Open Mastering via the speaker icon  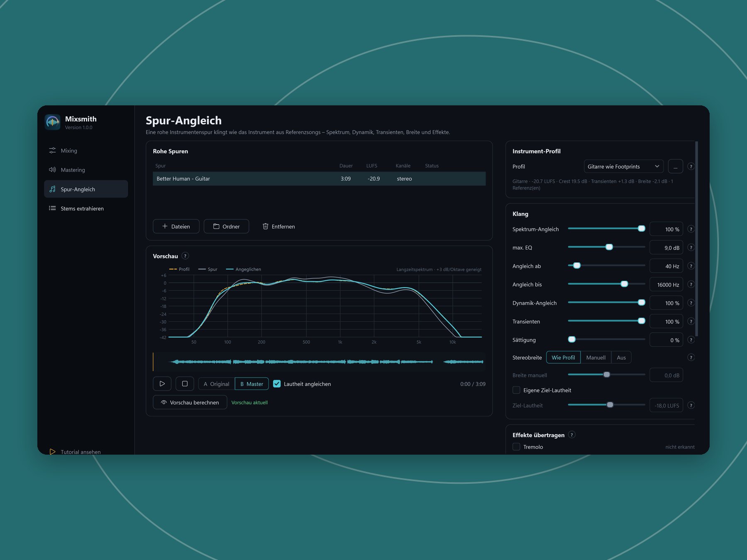pyautogui.click(x=52, y=170)
